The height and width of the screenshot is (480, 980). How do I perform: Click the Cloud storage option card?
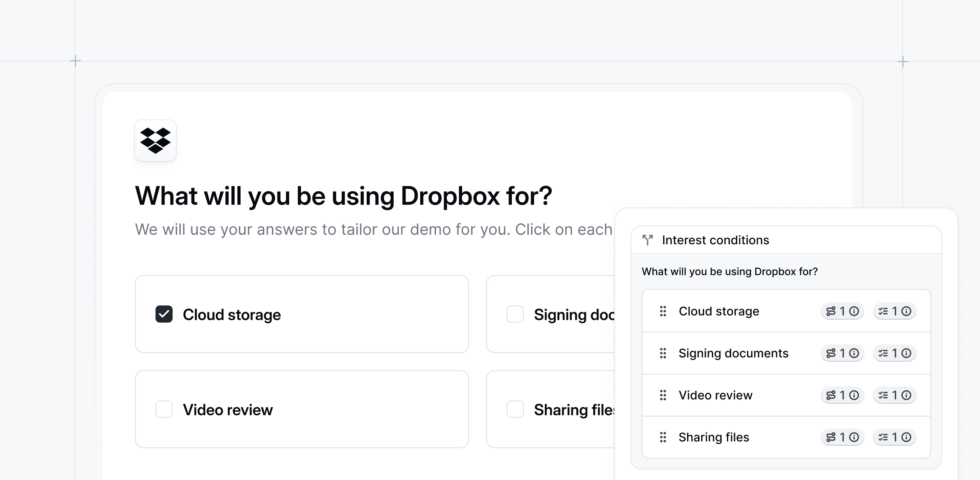click(302, 314)
